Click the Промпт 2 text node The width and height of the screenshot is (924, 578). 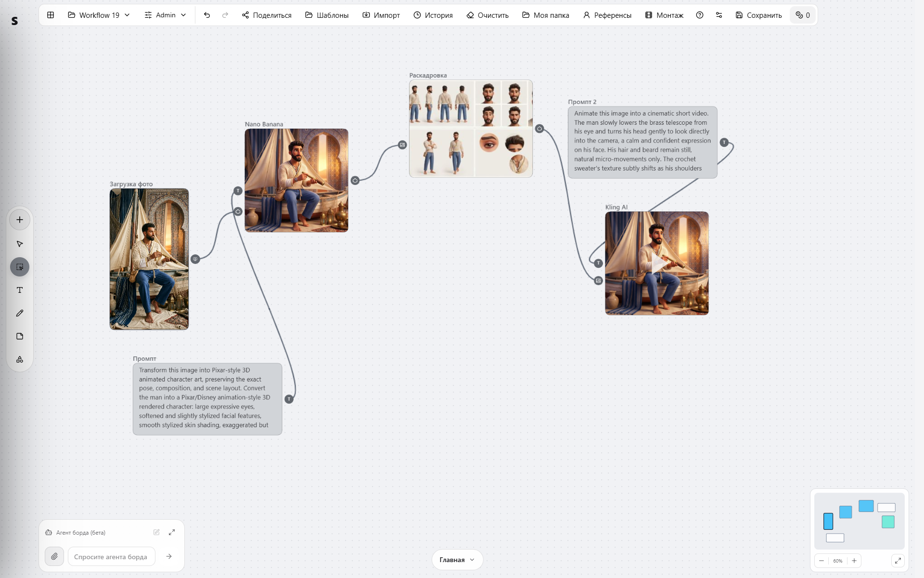pyautogui.click(x=642, y=142)
